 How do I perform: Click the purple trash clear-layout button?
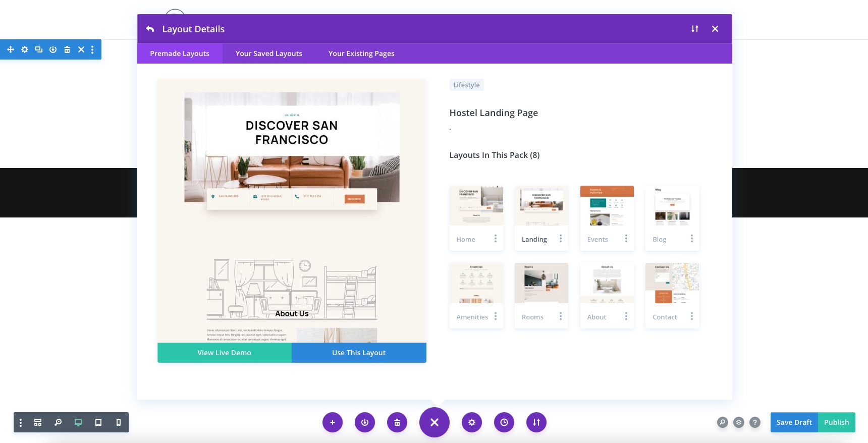[397, 422]
